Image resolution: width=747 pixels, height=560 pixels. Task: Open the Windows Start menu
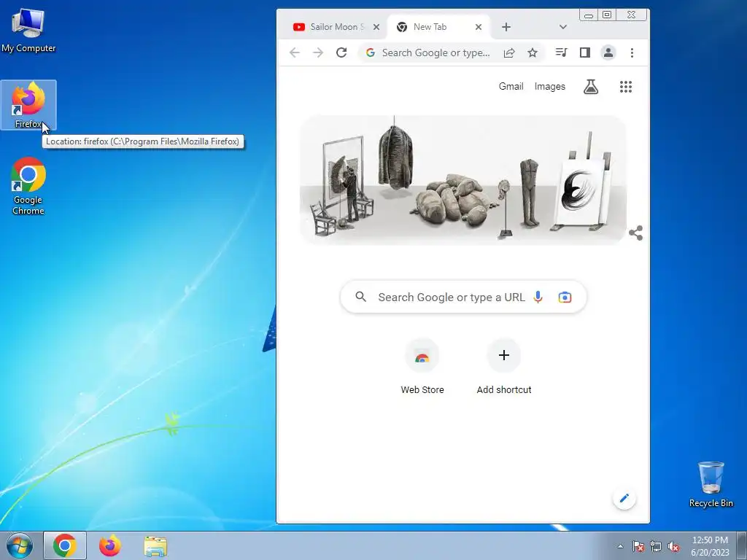tap(20, 545)
